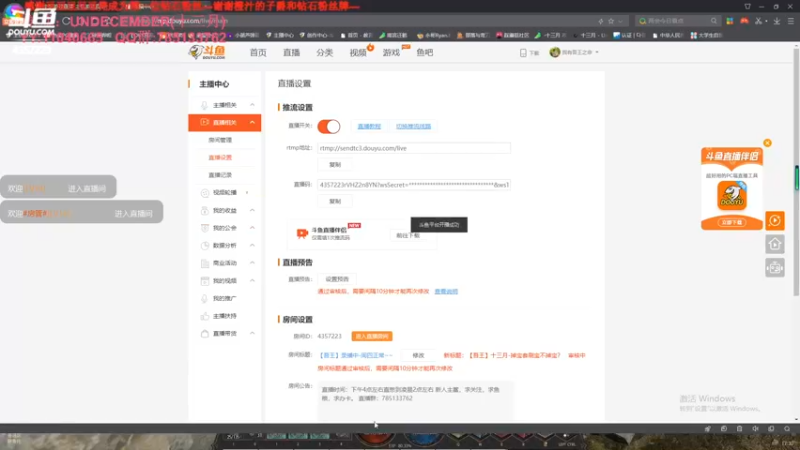Click the 直播码 stream key field

(414, 185)
